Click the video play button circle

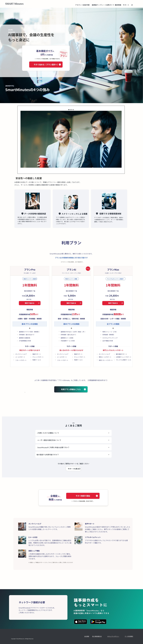coord(71,139)
